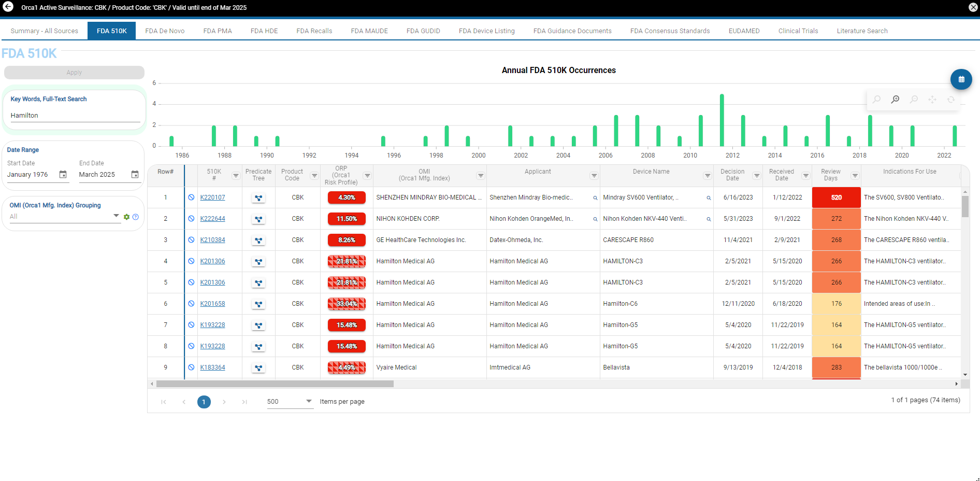Click the OMI grouping help icon
The width and height of the screenshot is (980, 481).
136,217
